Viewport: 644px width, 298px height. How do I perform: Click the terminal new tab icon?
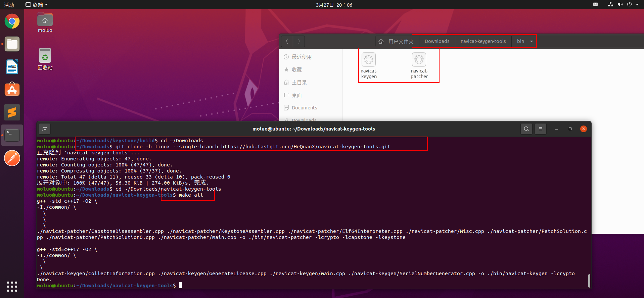coord(45,129)
